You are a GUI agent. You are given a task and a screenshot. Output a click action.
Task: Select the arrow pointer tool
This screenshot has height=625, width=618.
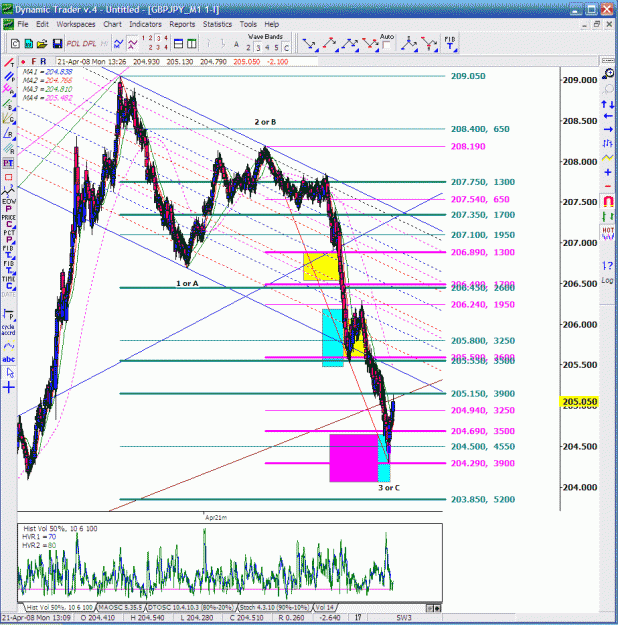pos(10,373)
